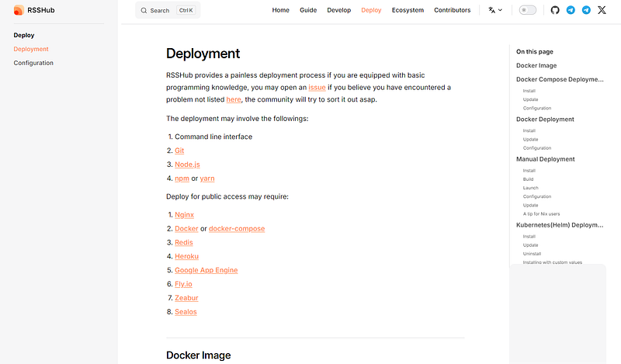621x364 pixels.
Task: Click the magnifier icon in the search box
Action: (x=144, y=11)
